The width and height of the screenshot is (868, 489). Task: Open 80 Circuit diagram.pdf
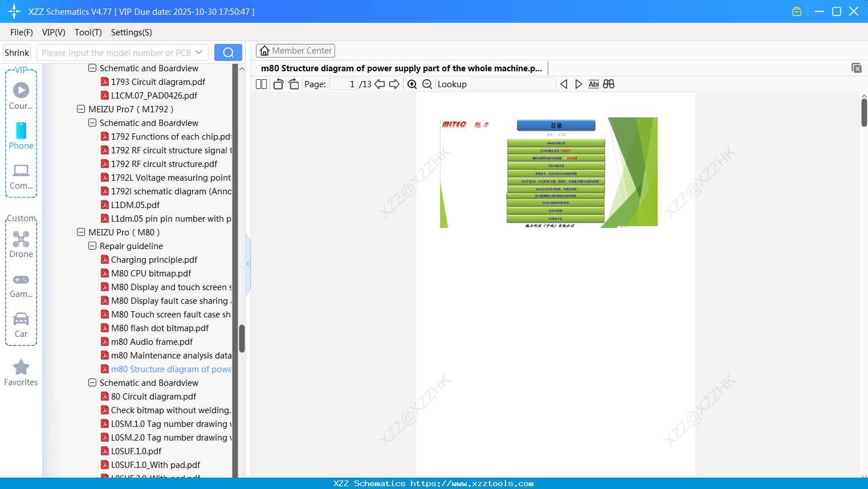[x=153, y=396]
